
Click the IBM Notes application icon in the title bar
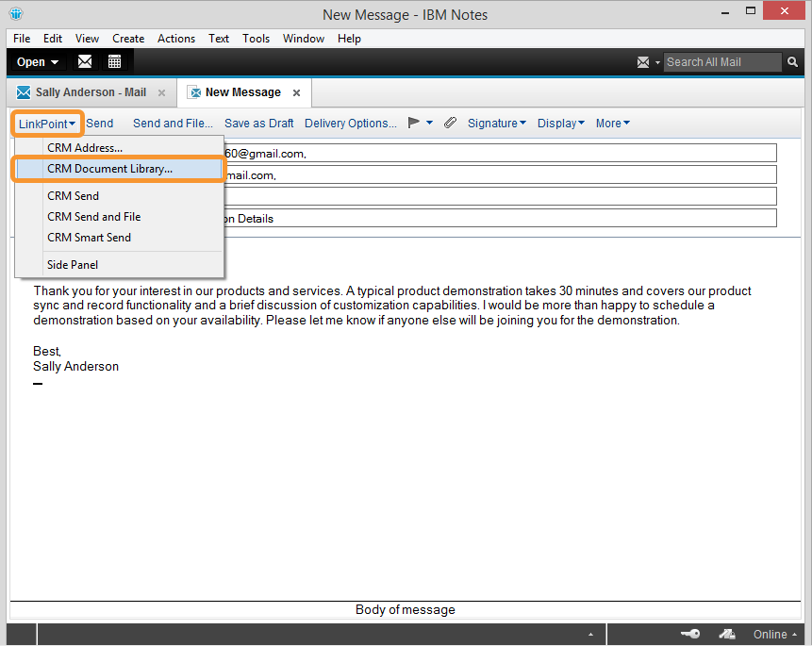coord(16,13)
